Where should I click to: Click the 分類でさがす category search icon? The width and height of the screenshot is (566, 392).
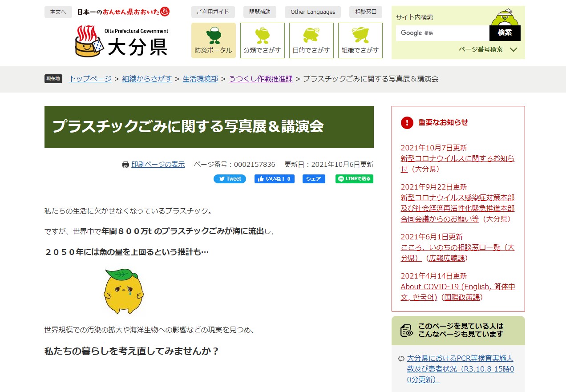262,40
